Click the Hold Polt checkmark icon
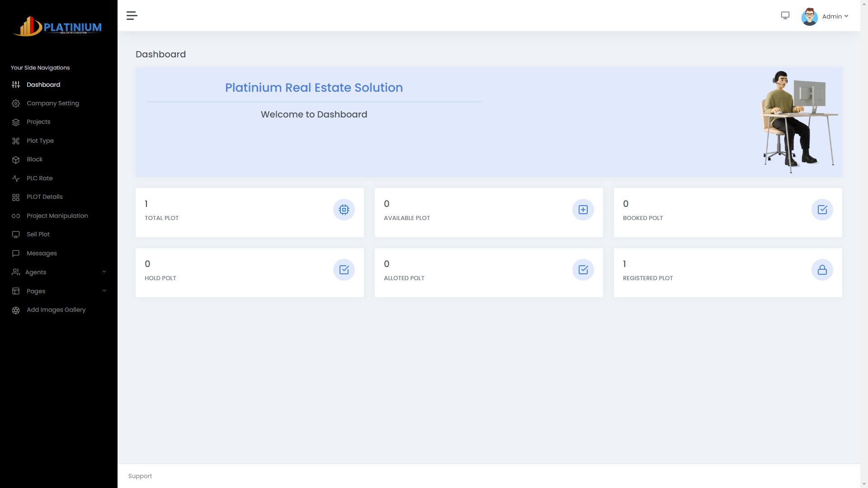This screenshot has height=488, width=868. (x=344, y=270)
